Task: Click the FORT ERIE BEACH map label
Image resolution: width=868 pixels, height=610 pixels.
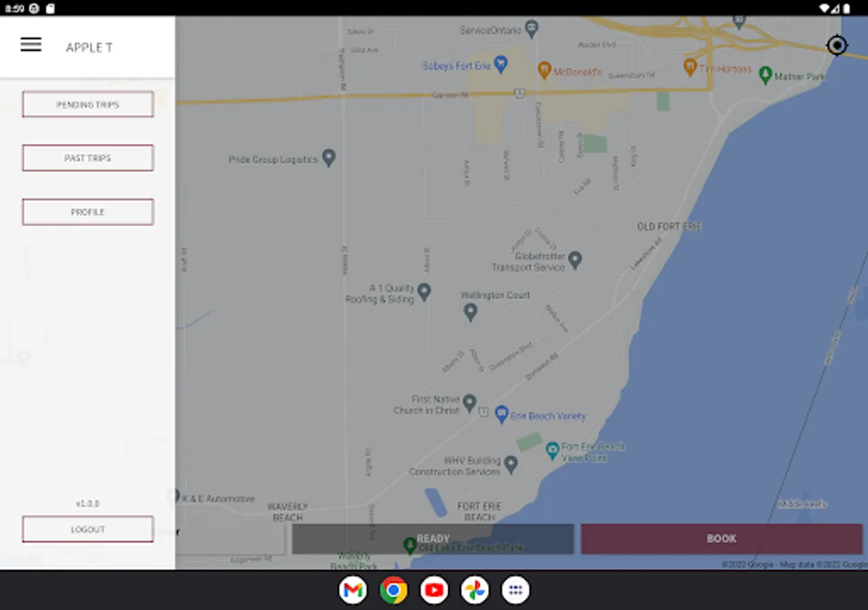Action: coord(479,512)
